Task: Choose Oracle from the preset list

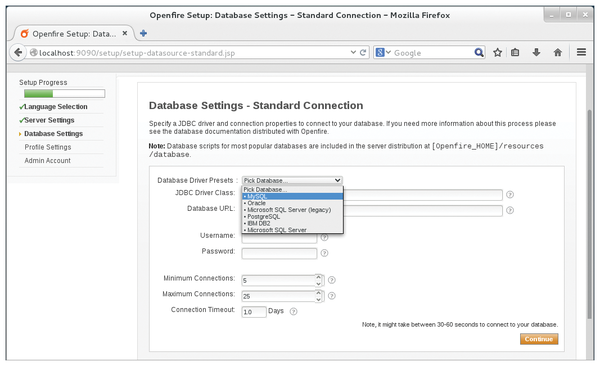Action: pos(292,203)
